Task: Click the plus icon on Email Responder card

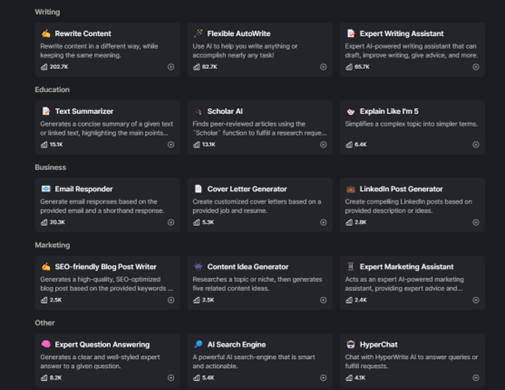Action: (171, 222)
